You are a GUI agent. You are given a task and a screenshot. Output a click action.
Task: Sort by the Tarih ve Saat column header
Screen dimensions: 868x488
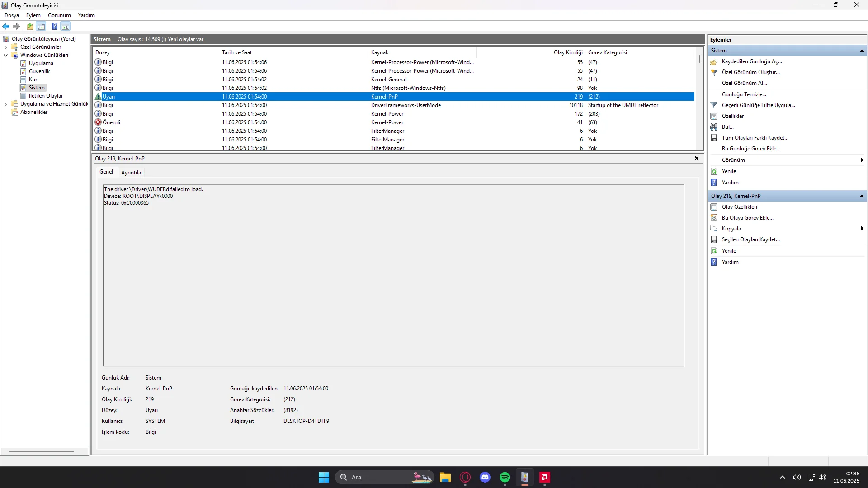237,52
